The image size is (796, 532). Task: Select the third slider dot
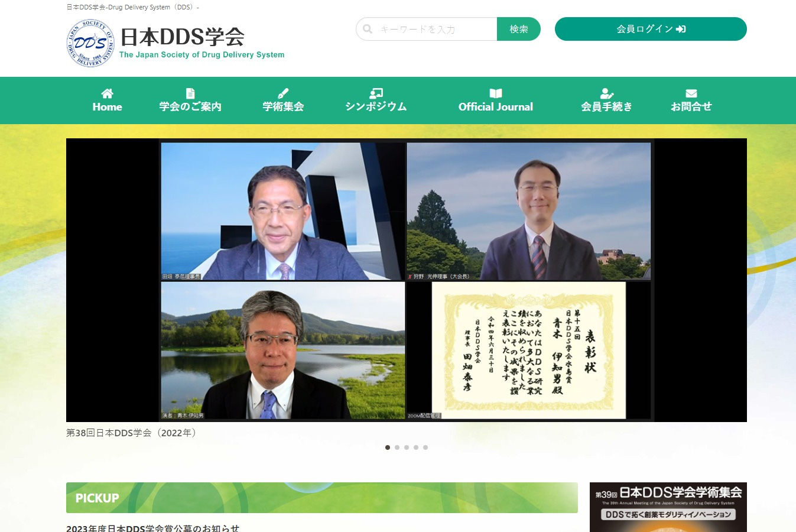407,447
